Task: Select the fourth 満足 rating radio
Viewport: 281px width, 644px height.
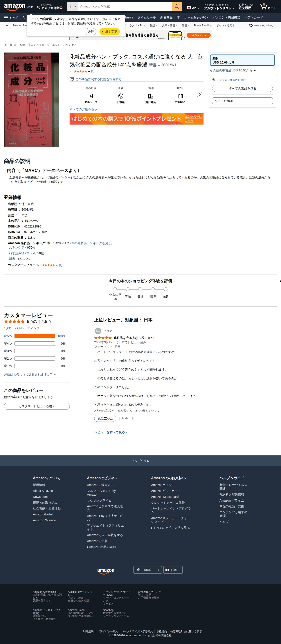Action: click(x=153, y=289)
